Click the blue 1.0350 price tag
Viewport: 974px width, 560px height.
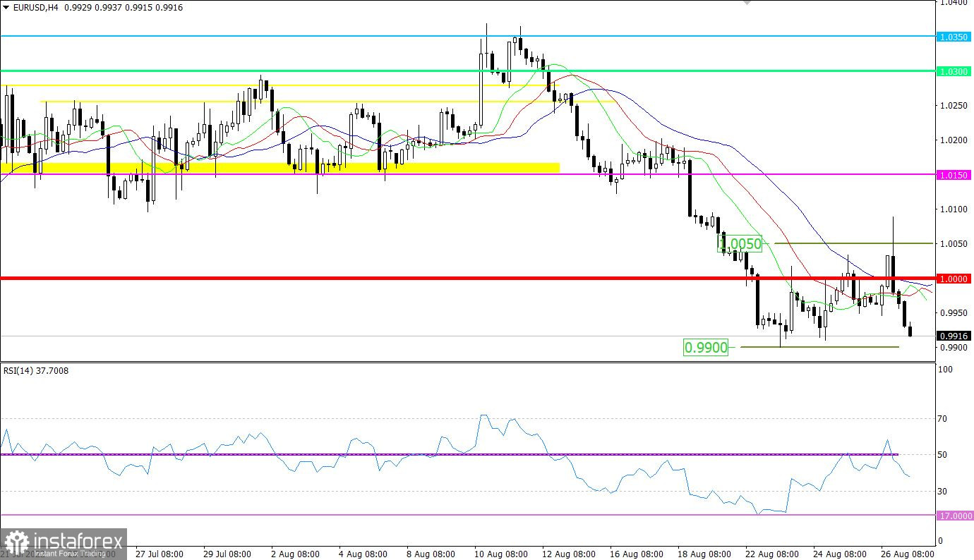954,36
